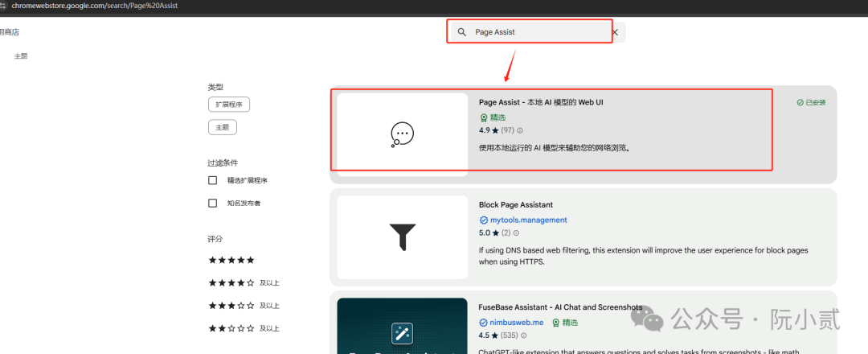Click info icon beside Block Page Assistant rating (2)
This screenshot has width=868, height=354.
point(516,233)
